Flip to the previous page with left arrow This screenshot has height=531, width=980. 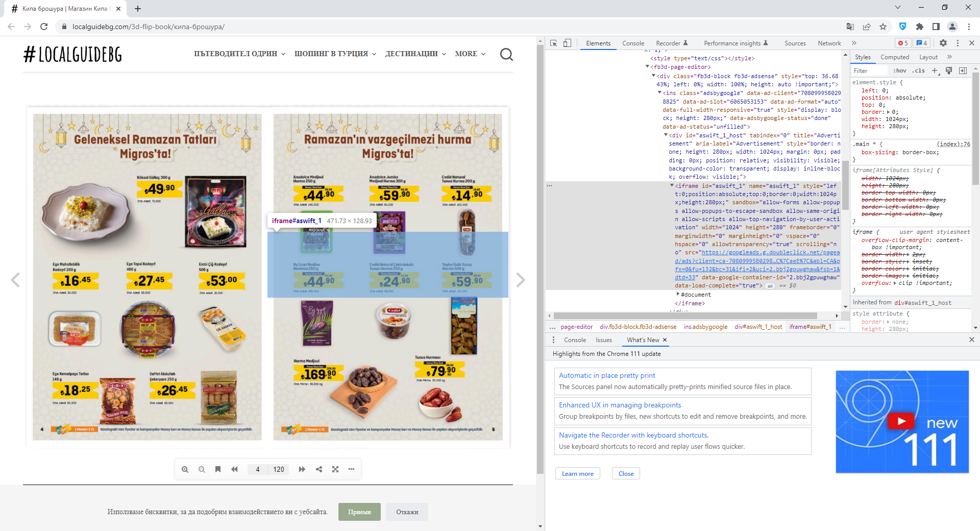tap(15, 280)
